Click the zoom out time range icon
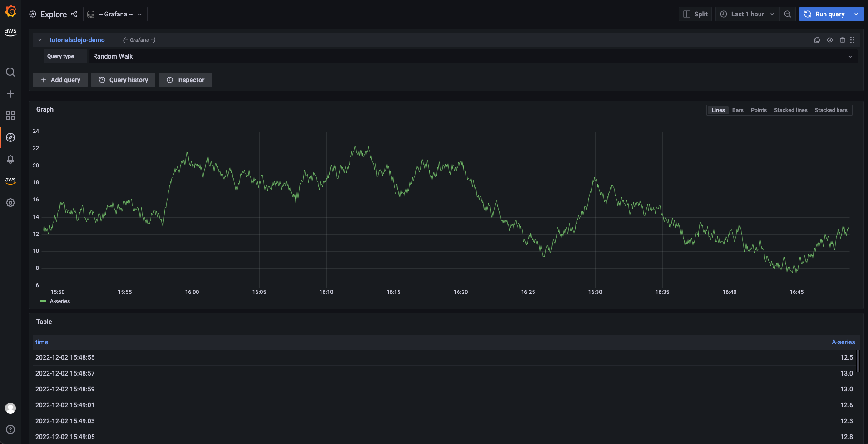The height and width of the screenshot is (444, 868). coord(788,14)
